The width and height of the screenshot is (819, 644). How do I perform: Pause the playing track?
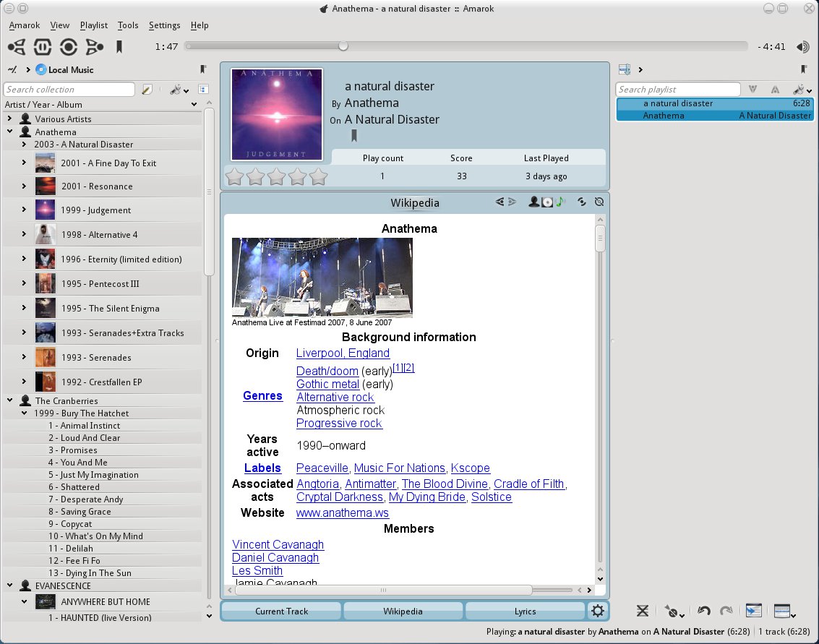43,47
